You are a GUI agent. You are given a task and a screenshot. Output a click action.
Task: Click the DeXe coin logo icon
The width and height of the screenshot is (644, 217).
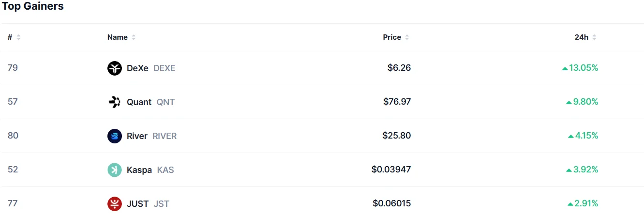[x=115, y=68]
